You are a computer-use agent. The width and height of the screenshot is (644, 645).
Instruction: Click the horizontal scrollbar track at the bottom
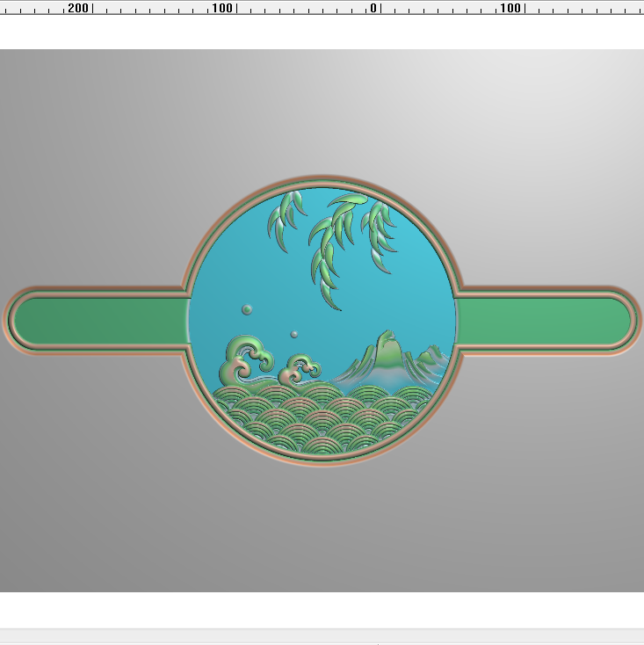pyautogui.click(x=322, y=636)
